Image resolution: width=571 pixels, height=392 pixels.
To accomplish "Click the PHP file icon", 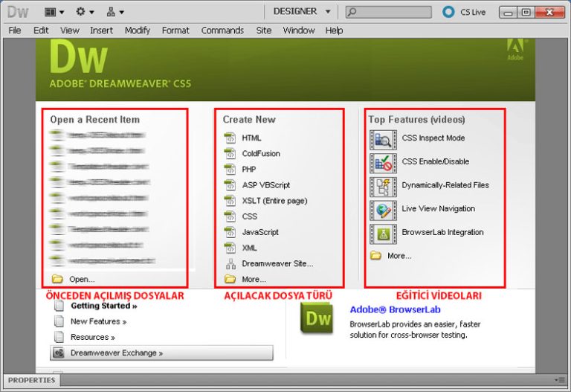I will (230, 170).
